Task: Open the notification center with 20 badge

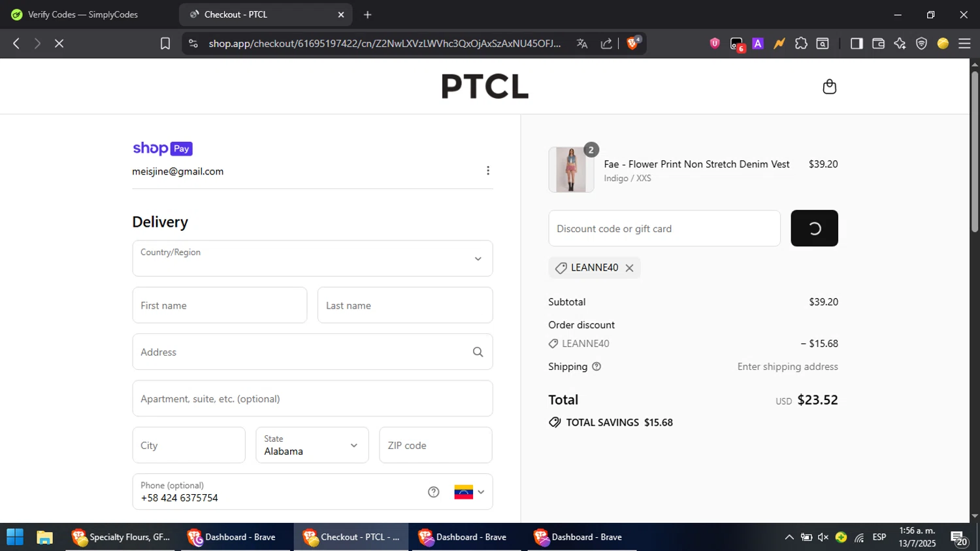Action: point(959,538)
